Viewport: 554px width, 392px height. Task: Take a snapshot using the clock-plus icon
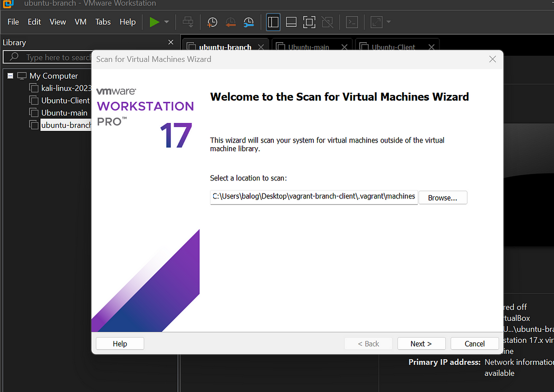(212, 22)
